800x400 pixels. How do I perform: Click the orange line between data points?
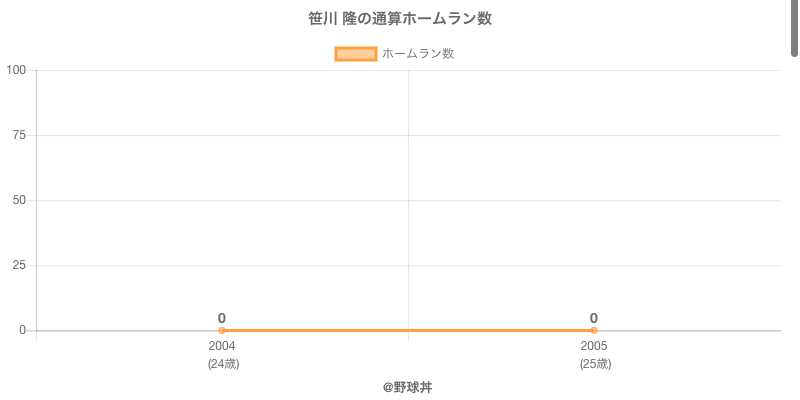(x=408, y=331)
